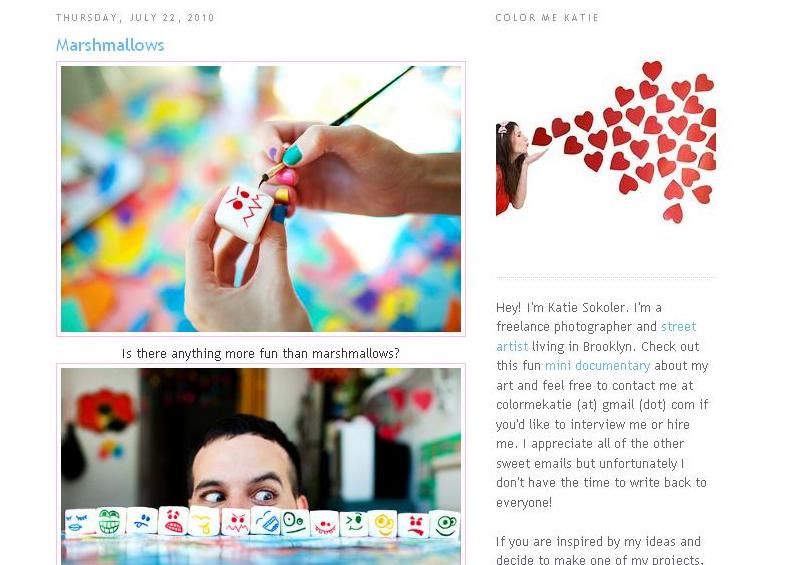This screenshot has height=565, width=793.
Task: Click the teal painted fingernail
Action: pos(292,155)
